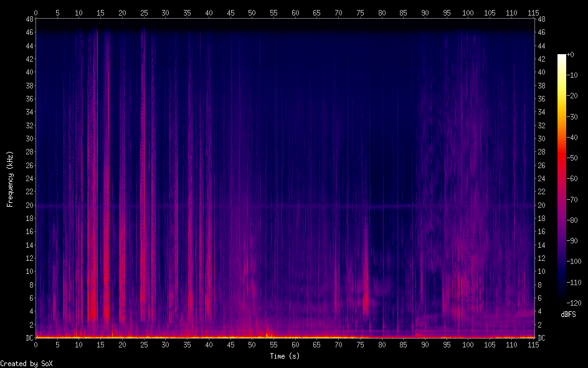This screenshot has height=368, width=588.
Task: Click the 0 tick on the bottom time axis
Action: coord(36,344)
